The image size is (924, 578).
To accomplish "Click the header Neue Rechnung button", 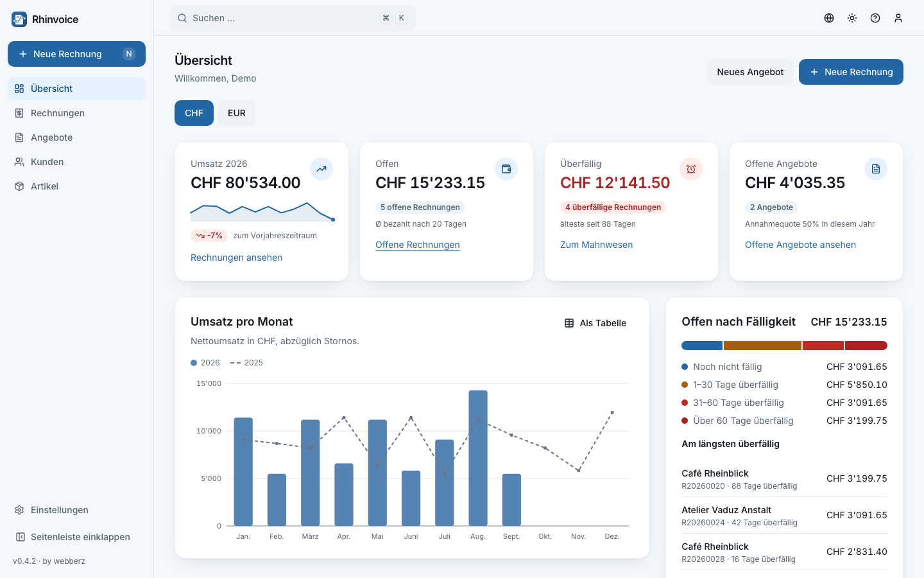I will coord(851,72).
